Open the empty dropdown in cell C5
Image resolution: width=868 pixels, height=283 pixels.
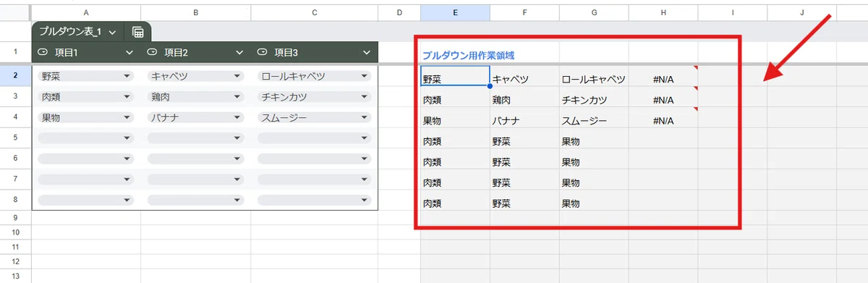(x=314, y=138)
